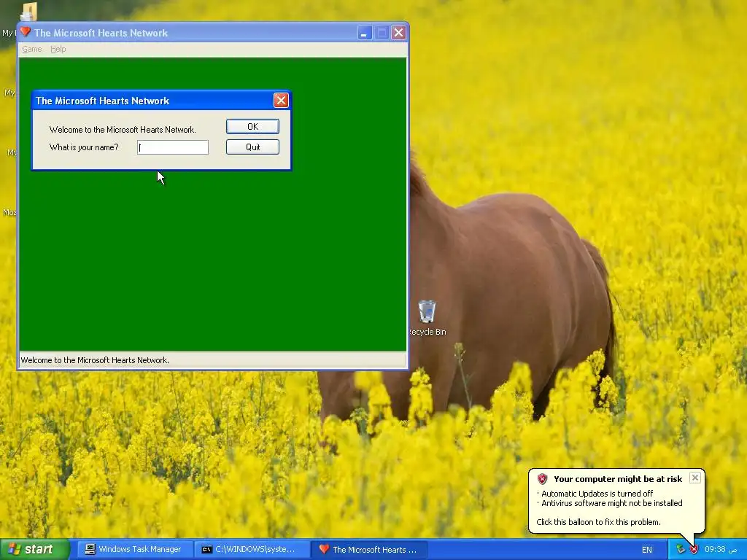Switch to Windows Task Manager in taskbar

(134, 550)
